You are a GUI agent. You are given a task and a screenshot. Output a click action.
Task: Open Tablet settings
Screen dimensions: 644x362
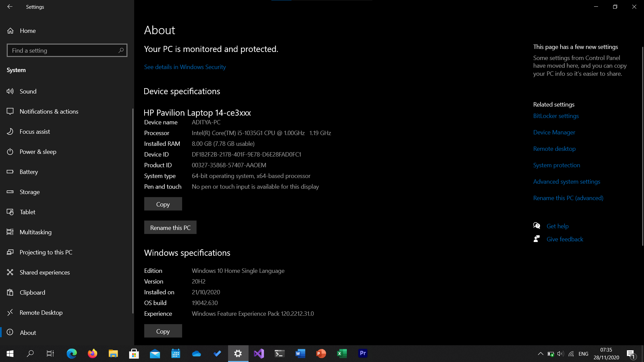pos(67,212)
